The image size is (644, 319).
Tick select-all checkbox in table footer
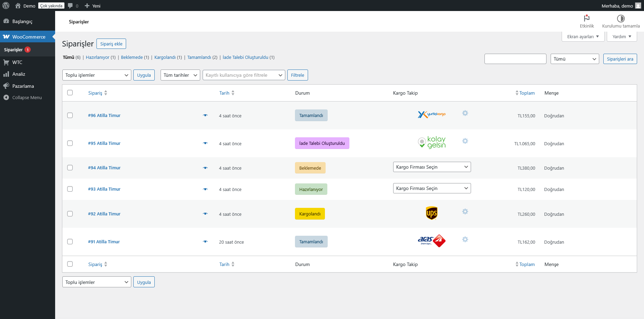pos(70,264)
